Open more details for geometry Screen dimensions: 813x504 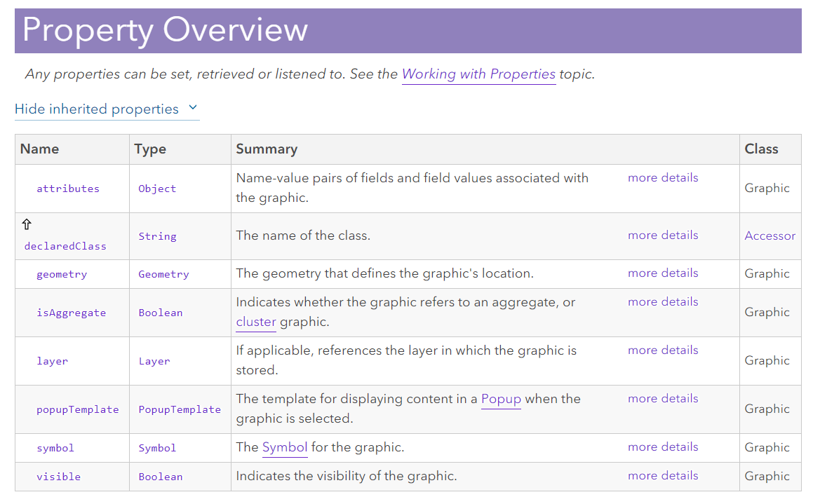coord(663,273)
